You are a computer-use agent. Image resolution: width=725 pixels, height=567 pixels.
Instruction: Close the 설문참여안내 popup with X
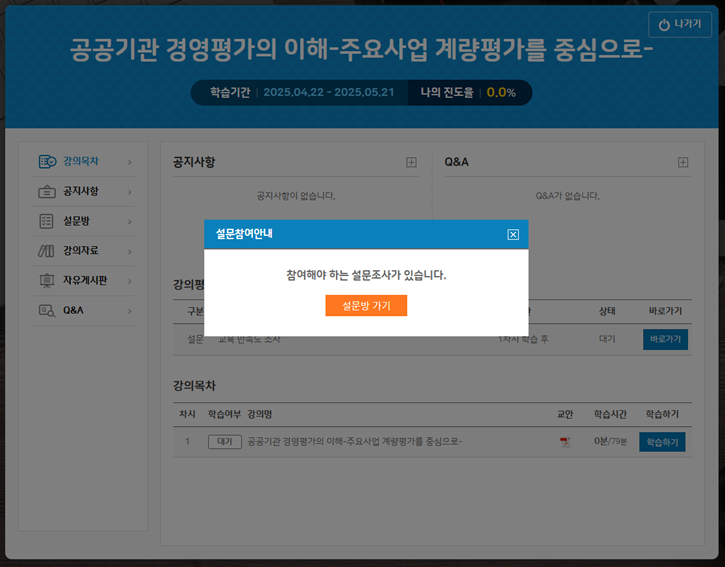coord(513,235)
